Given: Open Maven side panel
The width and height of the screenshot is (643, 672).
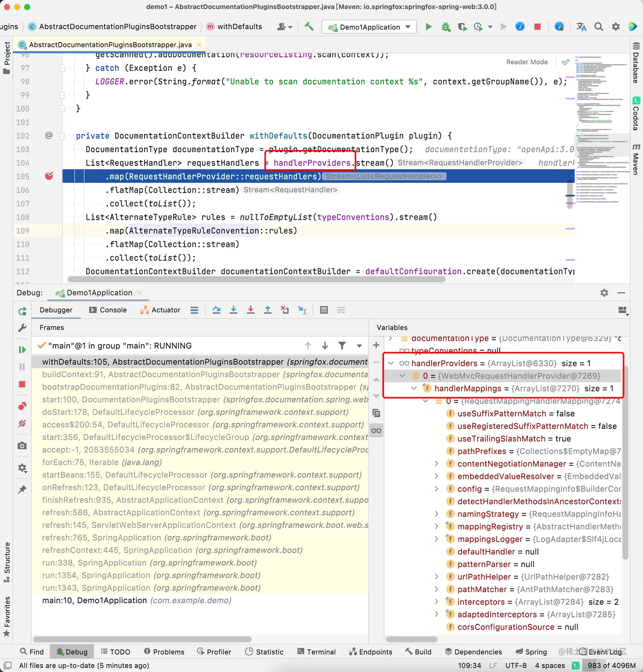Looking at the screenshot, I should click(x=636, y=159).
